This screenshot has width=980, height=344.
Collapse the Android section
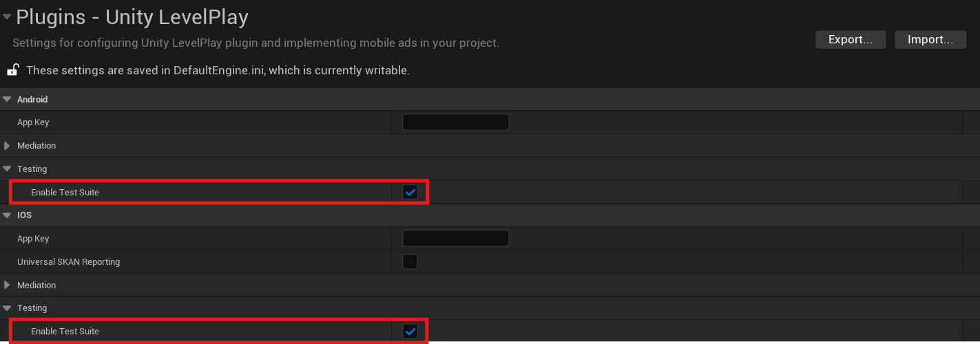[7, 100]
